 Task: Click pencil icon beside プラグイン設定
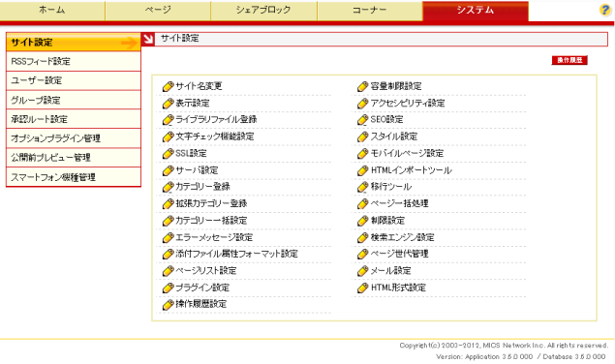pyautogui.click(x=168, y=288)
